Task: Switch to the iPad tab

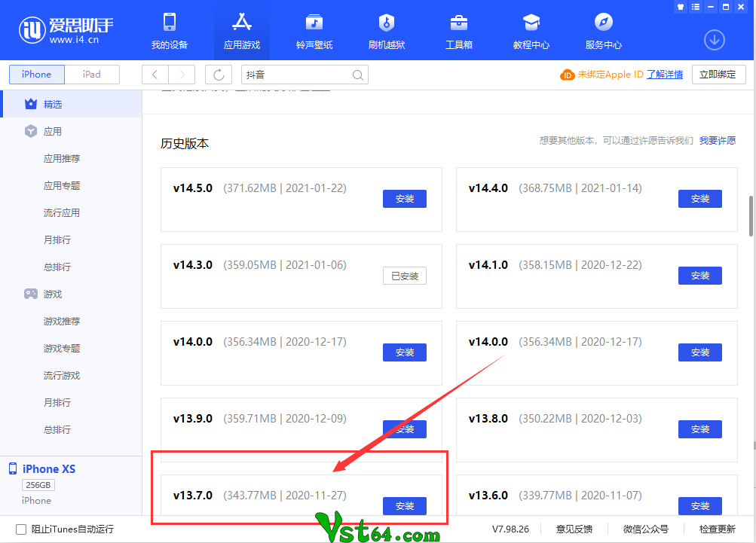Action: tap(92, 75)
